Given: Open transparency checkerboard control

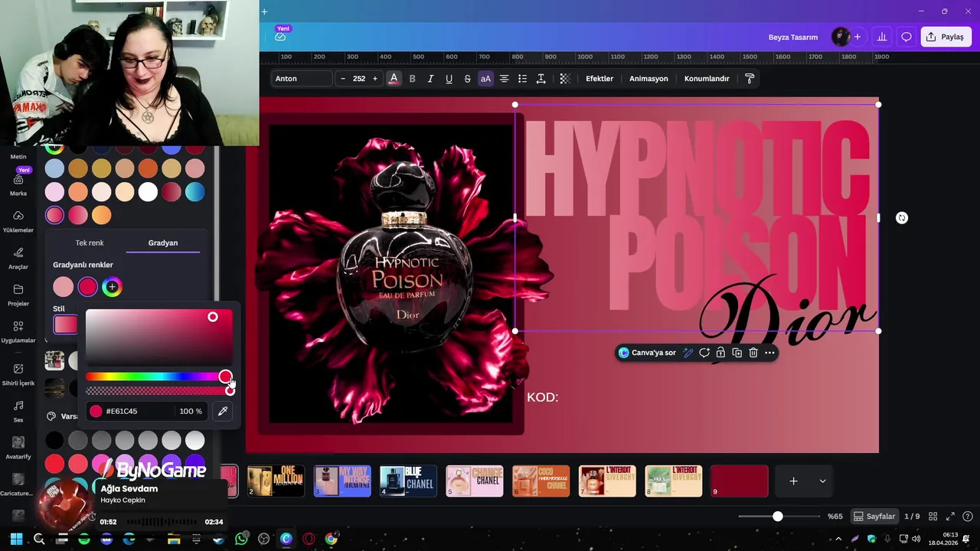Looking at the screenshot, I should [x=565, y=79].
